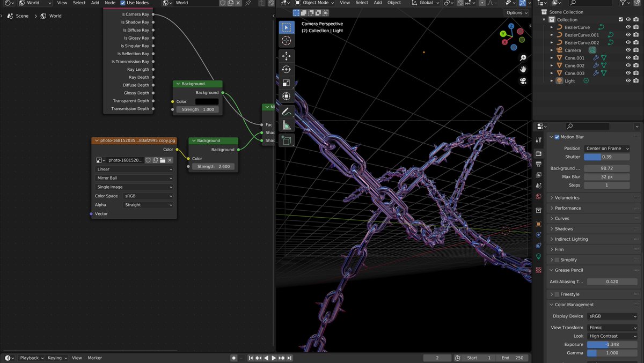The width and height of the screenshot is (644, 363).
Task: Activate the 3D Cursor tool
Action: point(286,41)
